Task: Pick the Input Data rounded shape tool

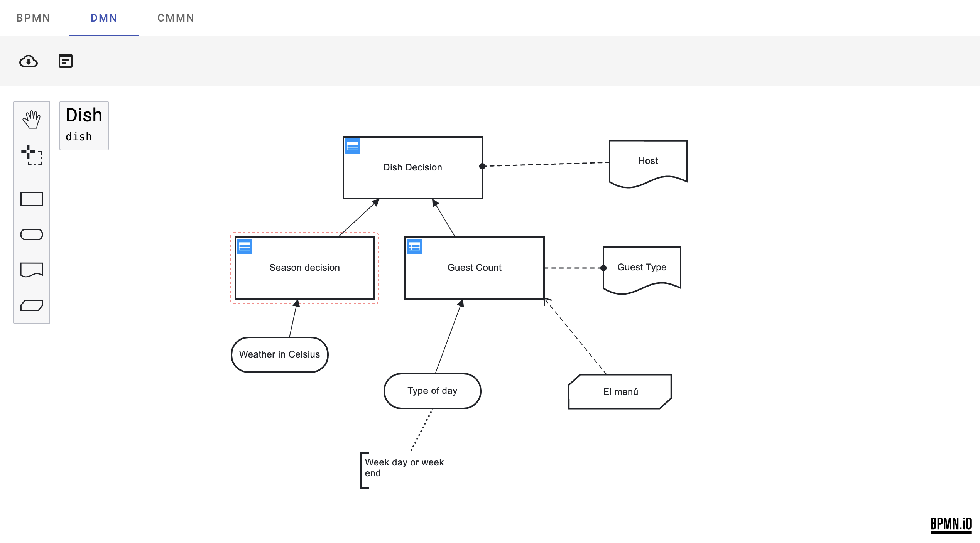Action: click(x=32, y=234)
